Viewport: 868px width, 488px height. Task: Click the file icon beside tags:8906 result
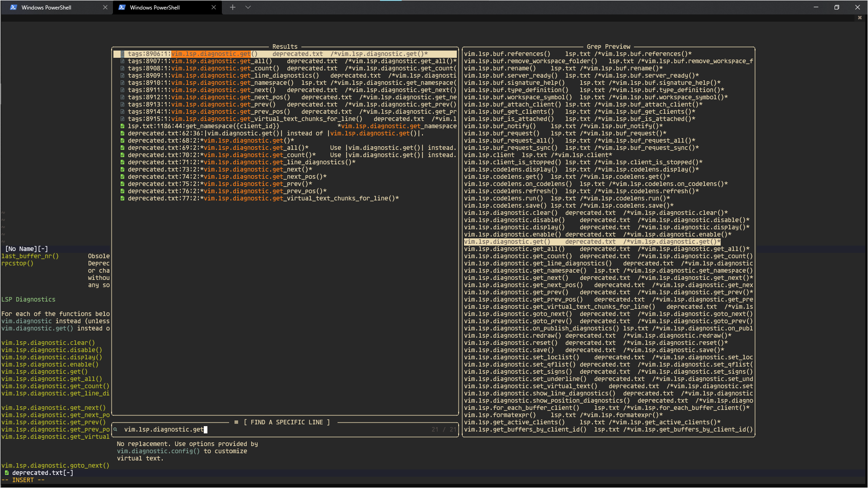click(x=122, y=53)
